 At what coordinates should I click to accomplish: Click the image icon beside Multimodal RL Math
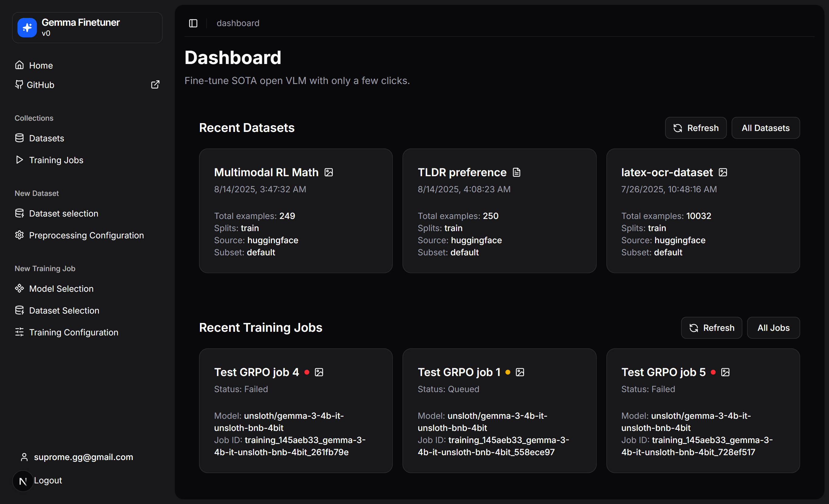coord(329,173)
